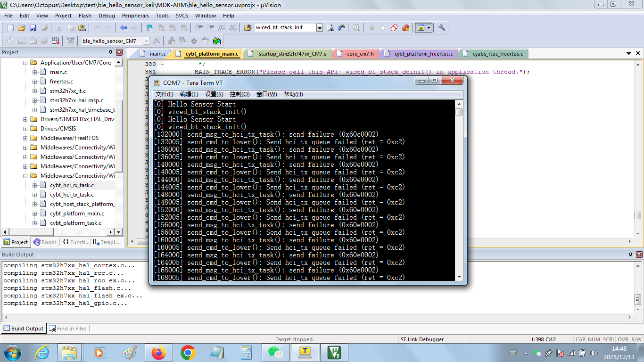644x362 pixels.
Task: Open Firefox from the Windows taskbar
Action: coord(158,352)
